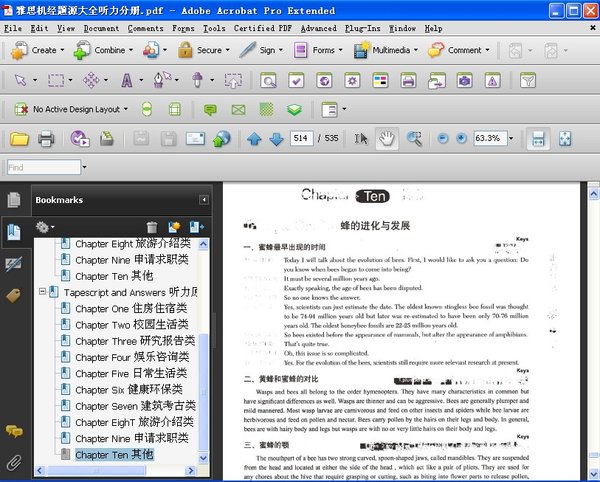600x482 pixels.
Task: Click the Combine button
Action: tap(104, 50)
